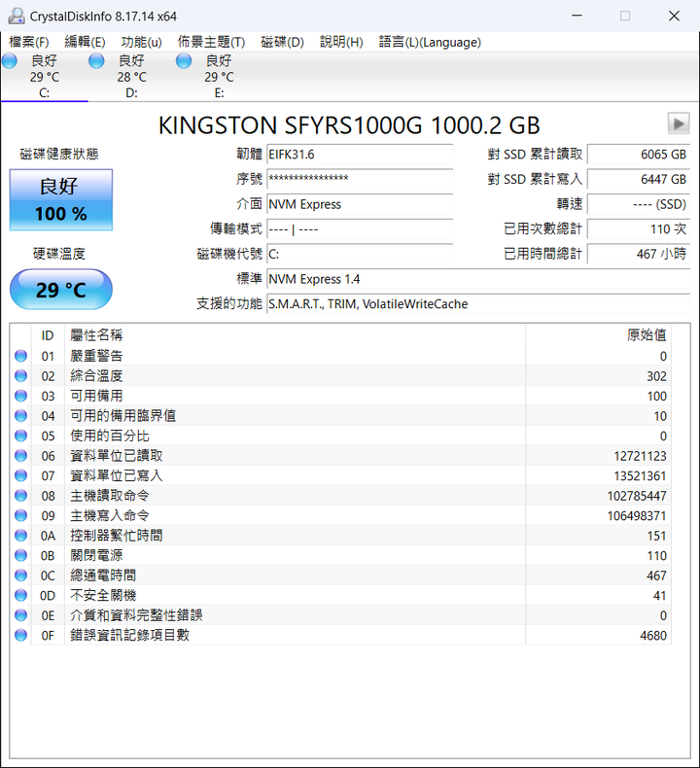The image size is (700, 768).
Task: Click the ID column header
Action: [48, 335]
